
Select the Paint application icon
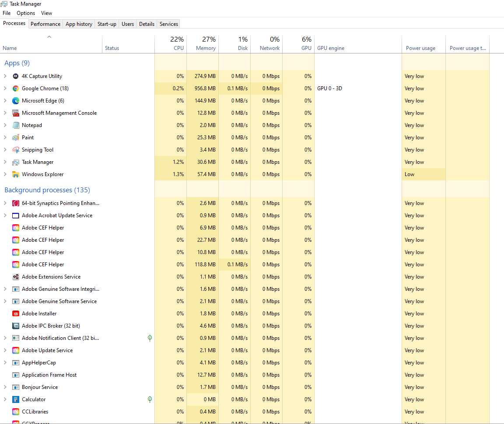tap(16, 138)
